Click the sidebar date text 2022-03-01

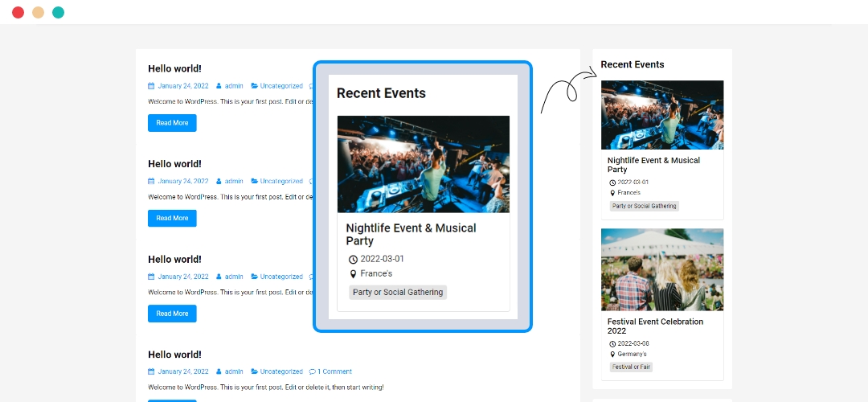[x=633, y=183]
